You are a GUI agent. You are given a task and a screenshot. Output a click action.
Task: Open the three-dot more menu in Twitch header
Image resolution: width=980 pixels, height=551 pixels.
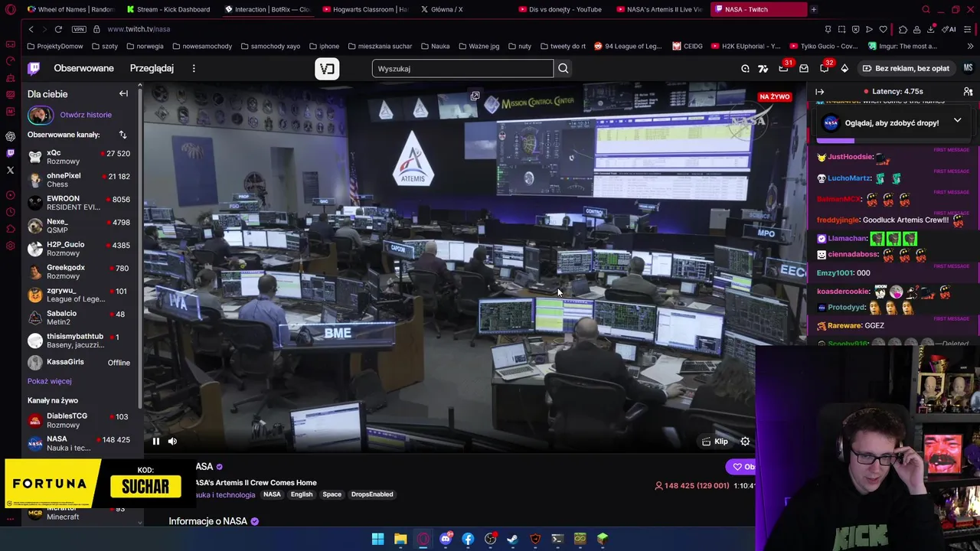pos(194,68)
